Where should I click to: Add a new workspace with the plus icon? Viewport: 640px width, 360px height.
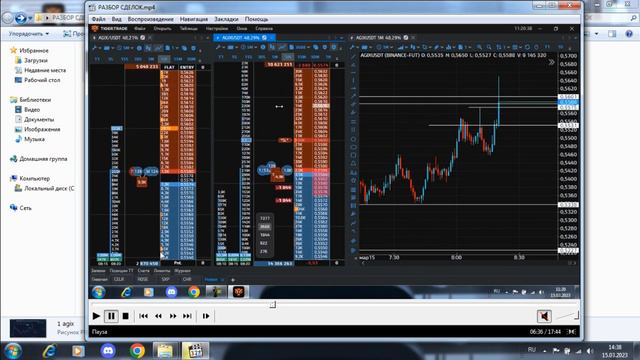[x=233, y=280]
